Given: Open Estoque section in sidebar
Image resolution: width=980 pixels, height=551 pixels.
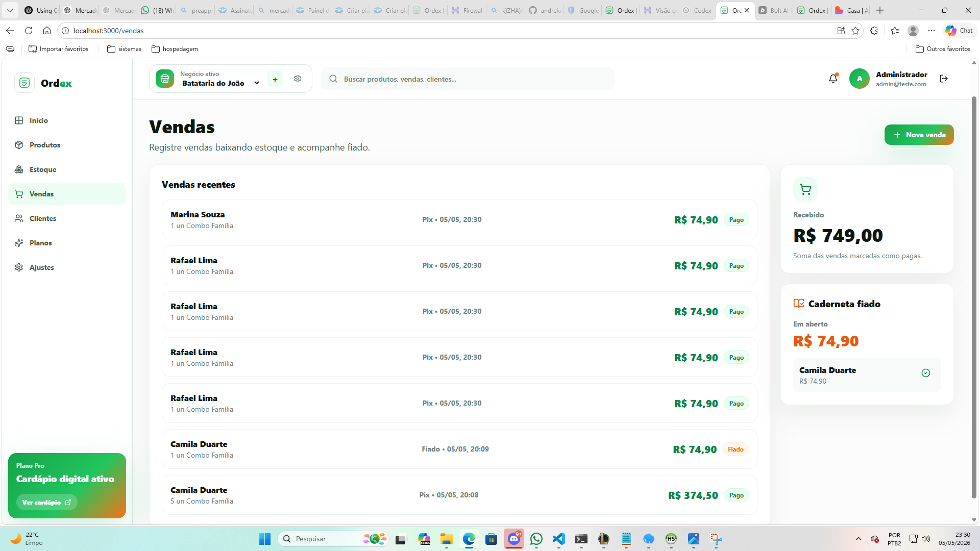Looking at the screenshot, I should (x=67, y=169).
